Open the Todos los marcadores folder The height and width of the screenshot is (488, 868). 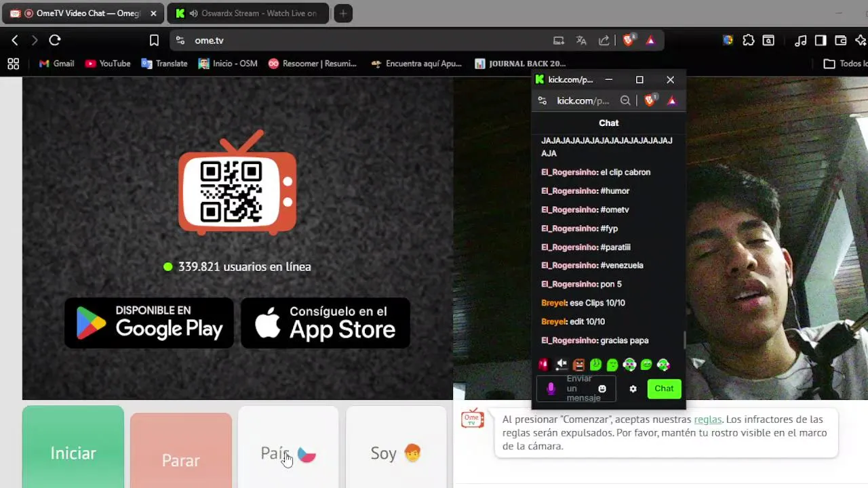(845, 64)
